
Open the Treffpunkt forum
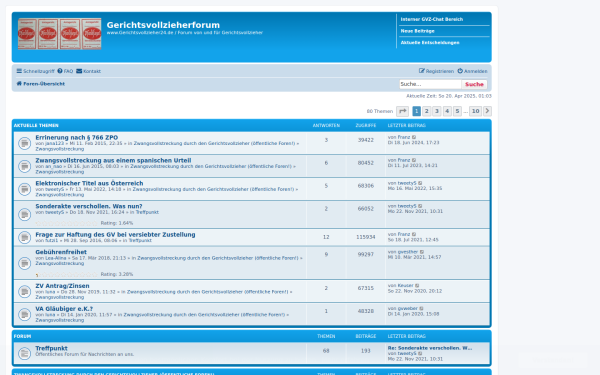point(51,348)
